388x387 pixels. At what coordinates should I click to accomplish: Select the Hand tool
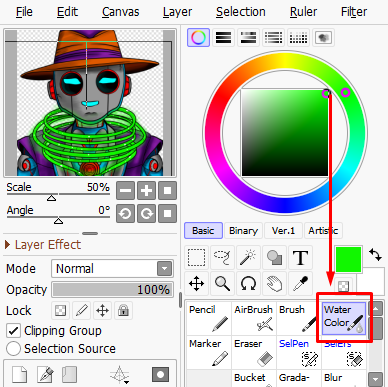pos(274,284)
